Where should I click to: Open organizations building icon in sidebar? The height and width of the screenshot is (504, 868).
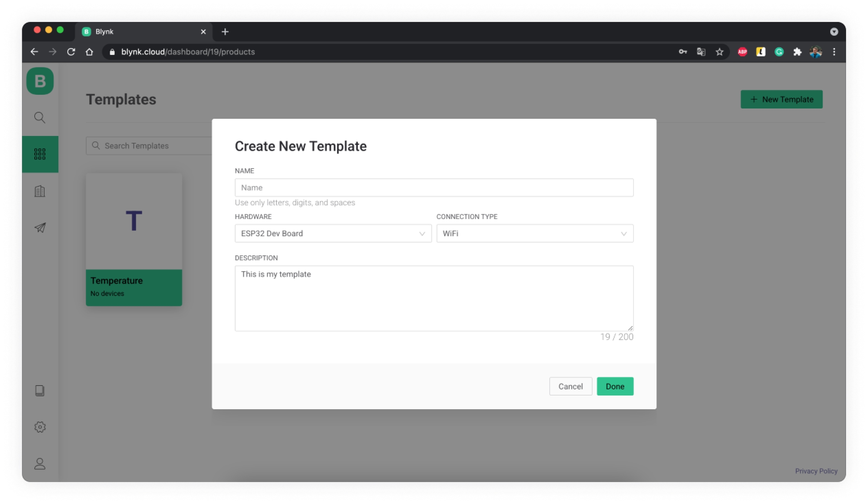tap(40, 191)
